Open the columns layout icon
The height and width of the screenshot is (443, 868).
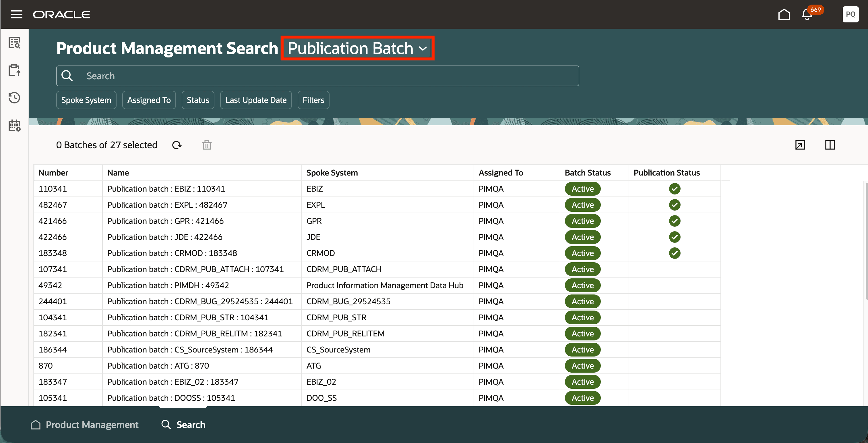pos(830,145)
